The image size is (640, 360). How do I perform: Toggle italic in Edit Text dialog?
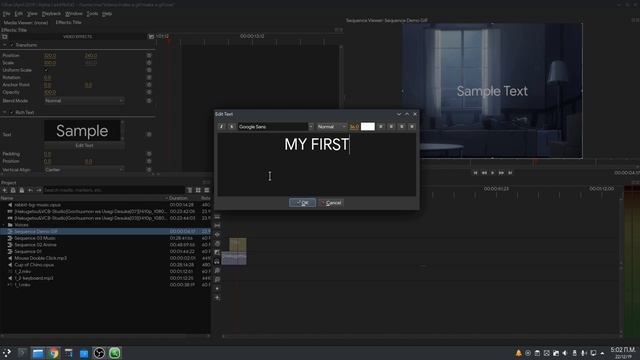coord(221,127)
